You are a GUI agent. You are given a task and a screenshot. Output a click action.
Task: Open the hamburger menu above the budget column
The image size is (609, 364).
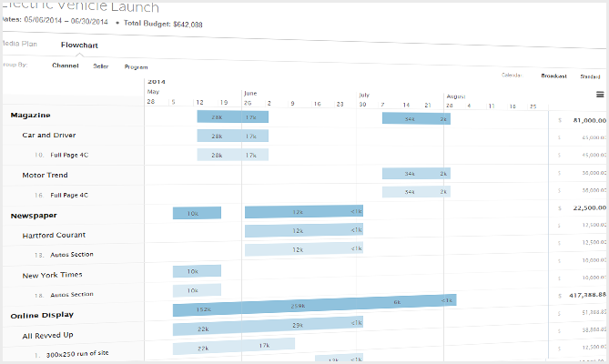[x=600, y=94]
